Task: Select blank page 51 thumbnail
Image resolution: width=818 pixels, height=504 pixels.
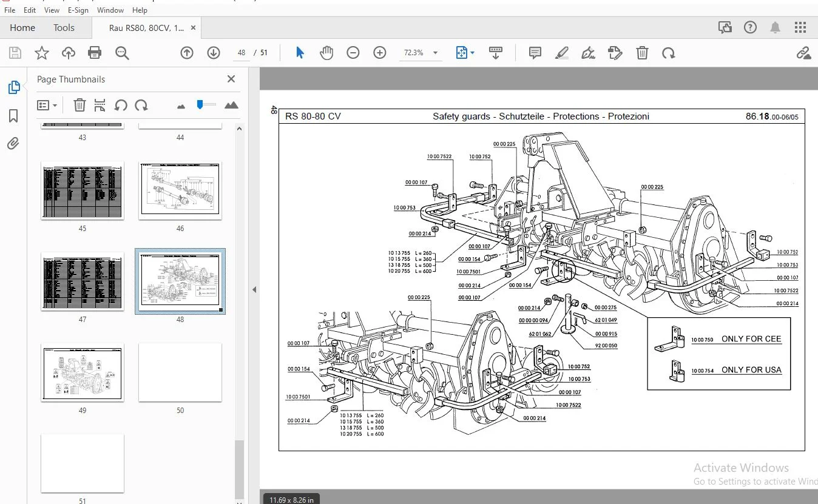Action: (x=83, y=463)
